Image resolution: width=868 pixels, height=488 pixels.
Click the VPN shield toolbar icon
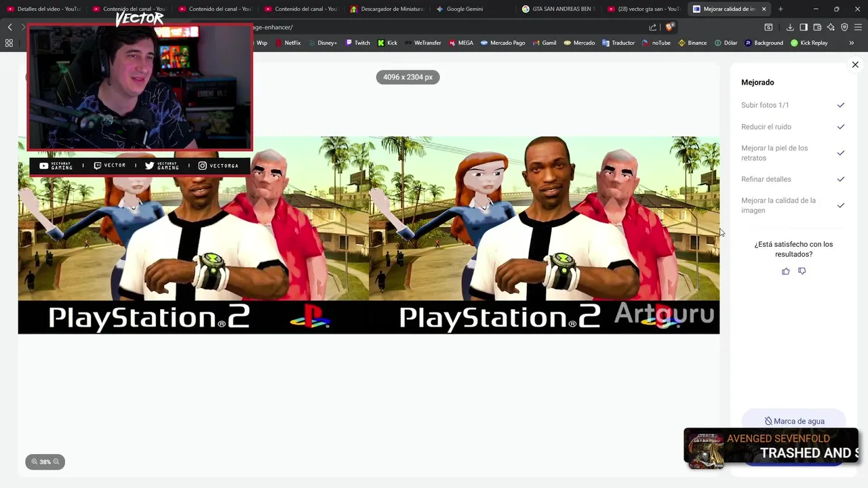tap(844, 27)
